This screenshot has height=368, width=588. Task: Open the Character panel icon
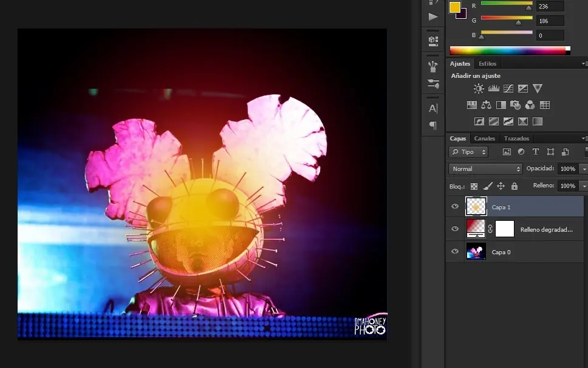pos(433,108)
